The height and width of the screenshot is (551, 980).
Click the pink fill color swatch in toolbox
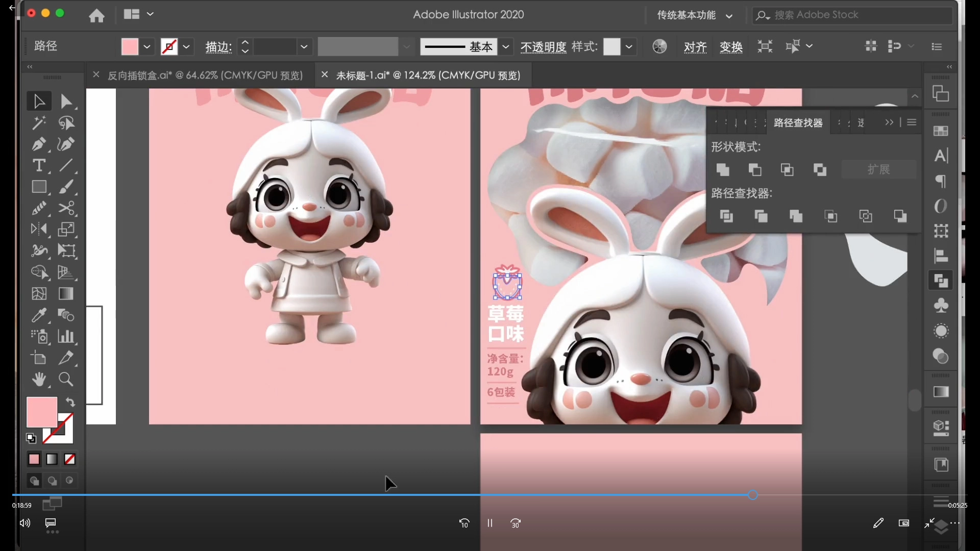pos(41,412)
